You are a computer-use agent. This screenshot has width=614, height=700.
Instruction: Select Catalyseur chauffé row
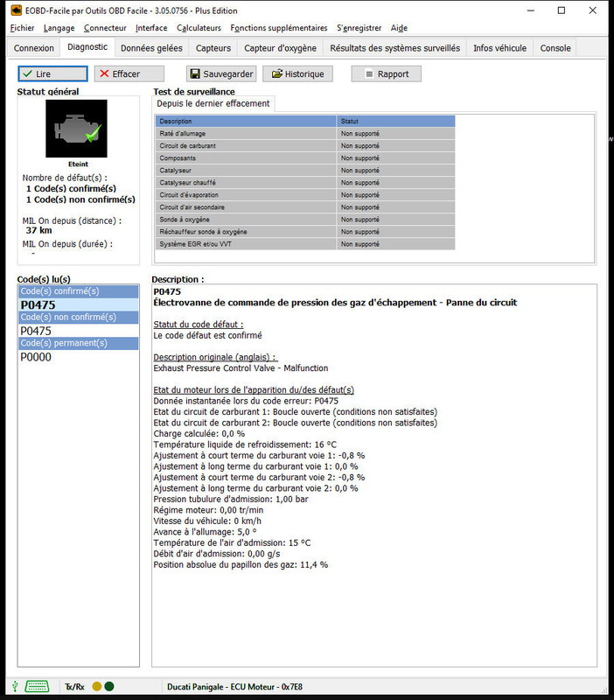click(x=305, y=183)
